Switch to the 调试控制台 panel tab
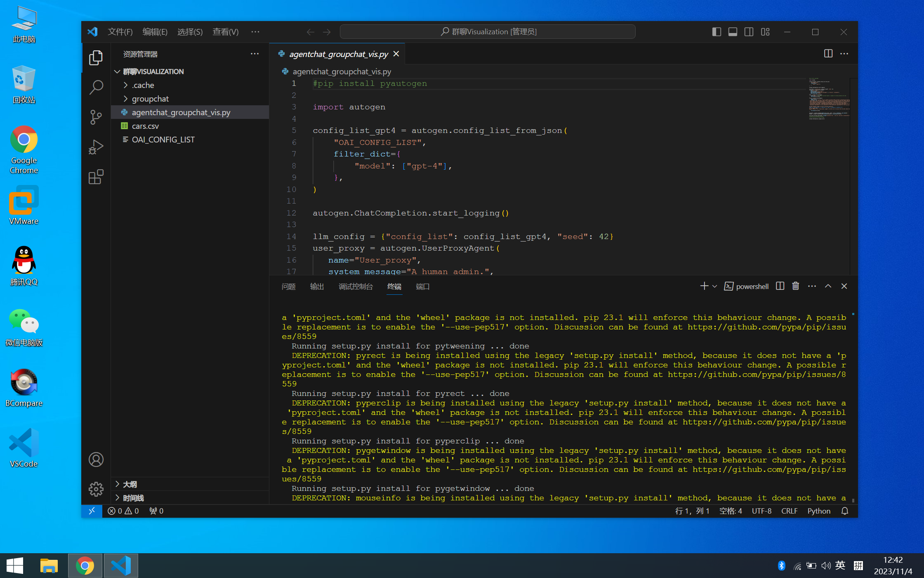924x578 pixels. pyautogui.click(x=356, y=287)
